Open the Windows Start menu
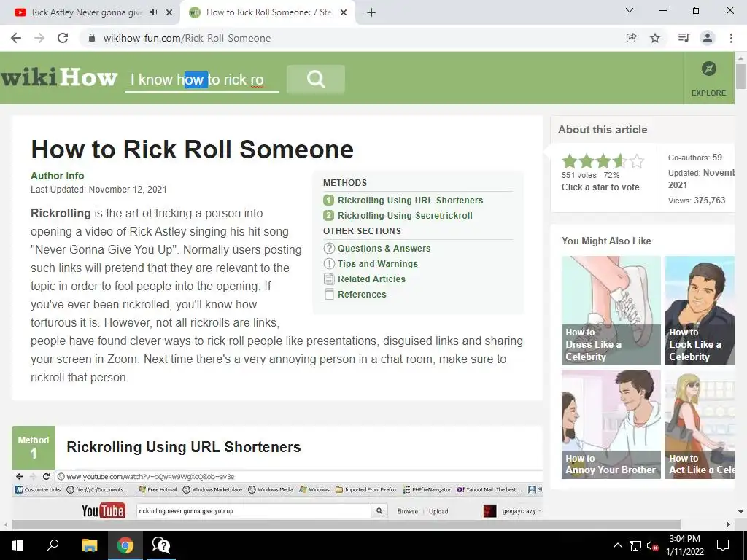The width and height of the screenshot is (747, 560). click(18, 545)
